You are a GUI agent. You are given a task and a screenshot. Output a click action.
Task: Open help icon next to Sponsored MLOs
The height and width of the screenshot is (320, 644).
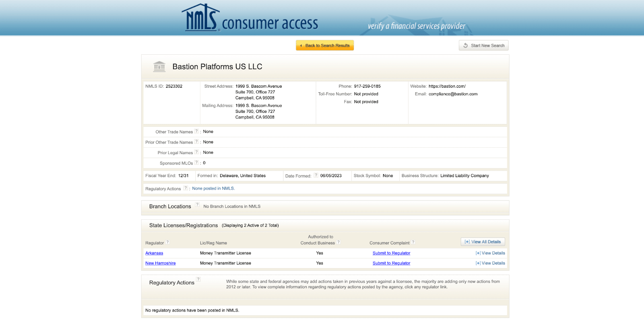(x=196, y=163)
